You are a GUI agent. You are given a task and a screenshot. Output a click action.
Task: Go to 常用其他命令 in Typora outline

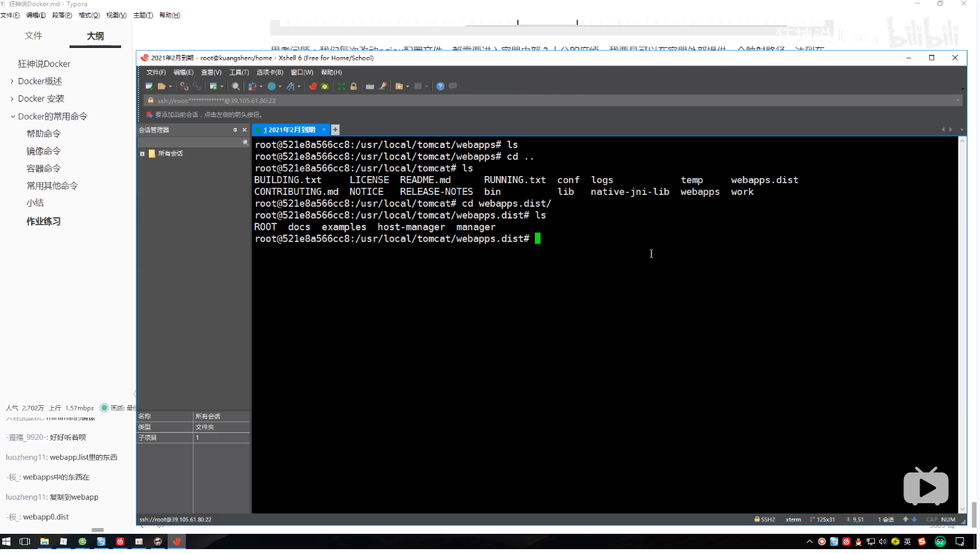tap(52, 186)
